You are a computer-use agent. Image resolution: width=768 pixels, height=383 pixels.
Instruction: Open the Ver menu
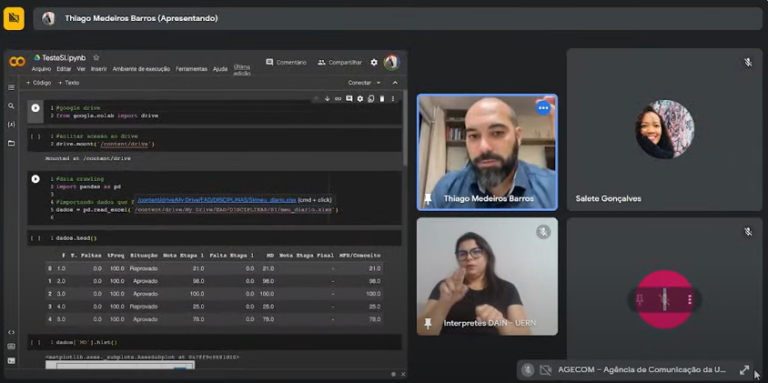coord(81,69)
